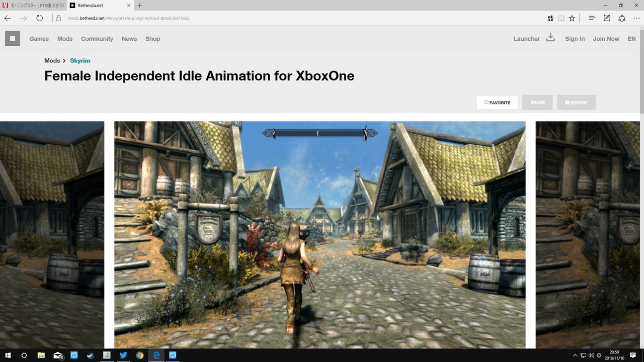Screen dimensions: 644x362
Task: Click the Edge Share icon
Action: pyautogui.click(x=622, y=18)
